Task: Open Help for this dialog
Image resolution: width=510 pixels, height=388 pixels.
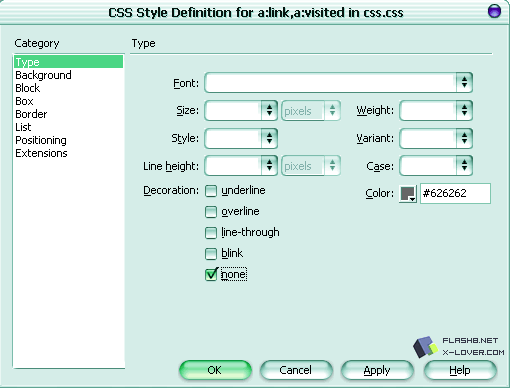Action: 460,370
